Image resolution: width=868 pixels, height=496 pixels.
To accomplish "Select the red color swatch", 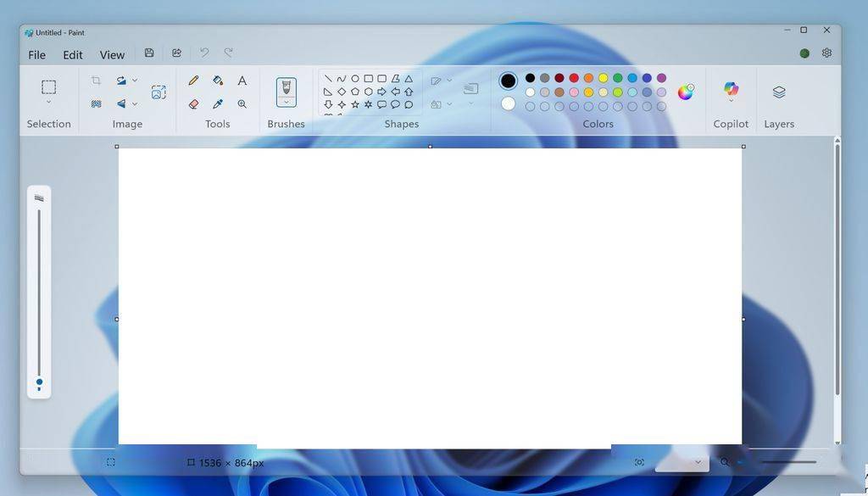I will coord(575,78).
